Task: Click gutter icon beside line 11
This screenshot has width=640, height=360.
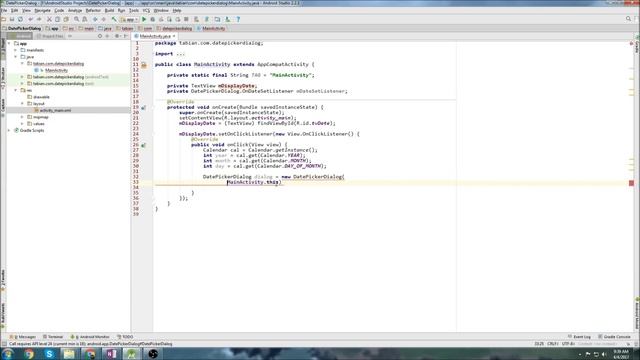Action: pyautogui.click(x=144, y=64)
